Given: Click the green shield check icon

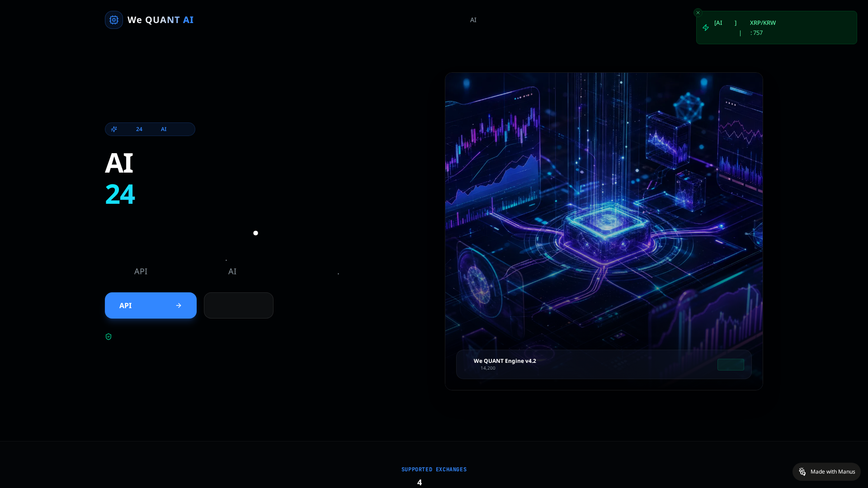Looking at the screenshot, I should (x=108, y=337).
